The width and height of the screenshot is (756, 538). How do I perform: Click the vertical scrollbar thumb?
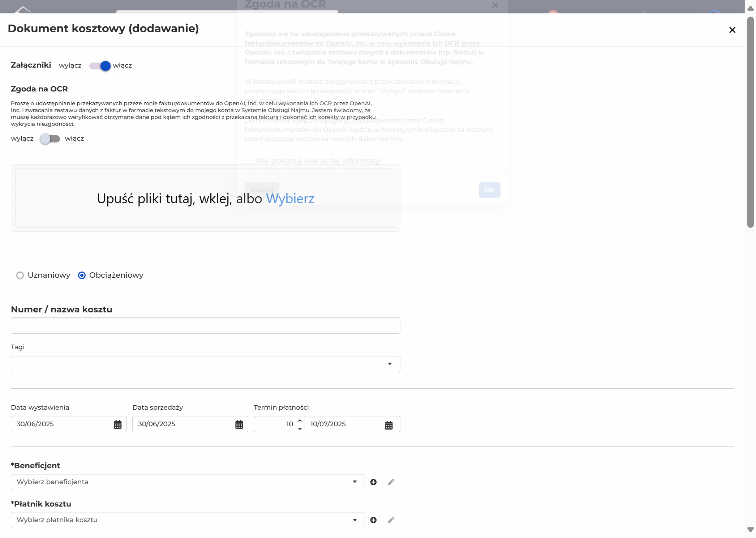pos(751,121)
